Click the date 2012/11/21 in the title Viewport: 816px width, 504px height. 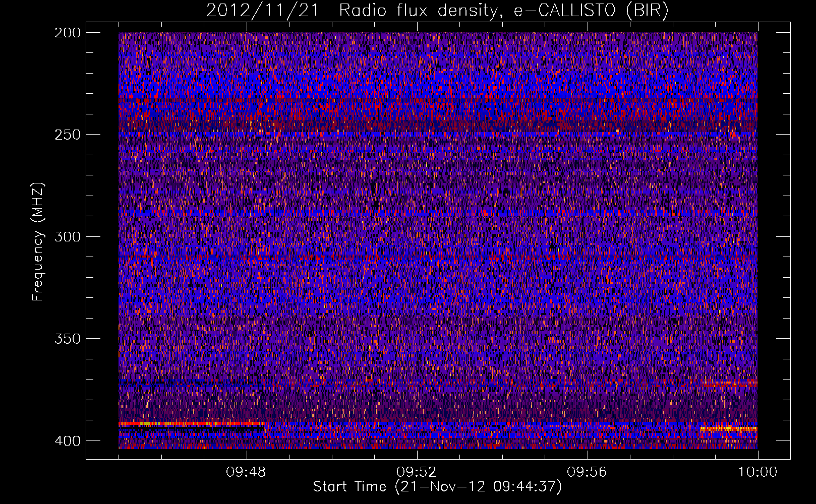point(263,11)
